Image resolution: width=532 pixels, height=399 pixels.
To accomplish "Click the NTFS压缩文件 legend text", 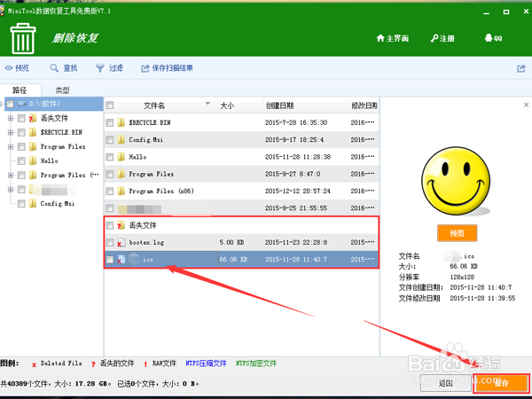I will coord(206,364).
